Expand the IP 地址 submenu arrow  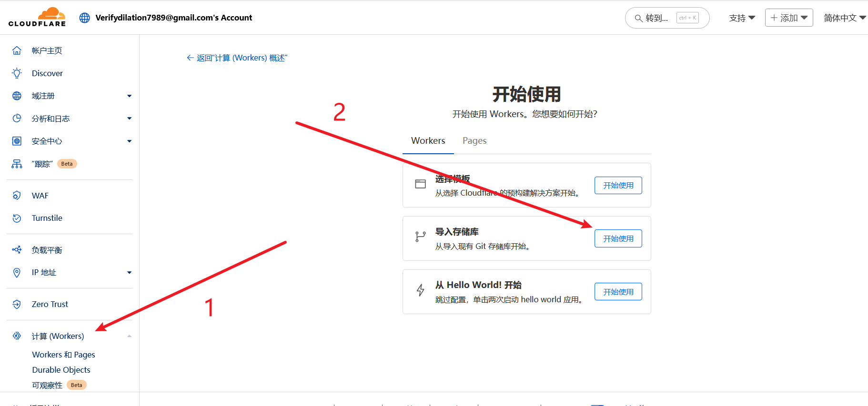(x=129, y=273)
